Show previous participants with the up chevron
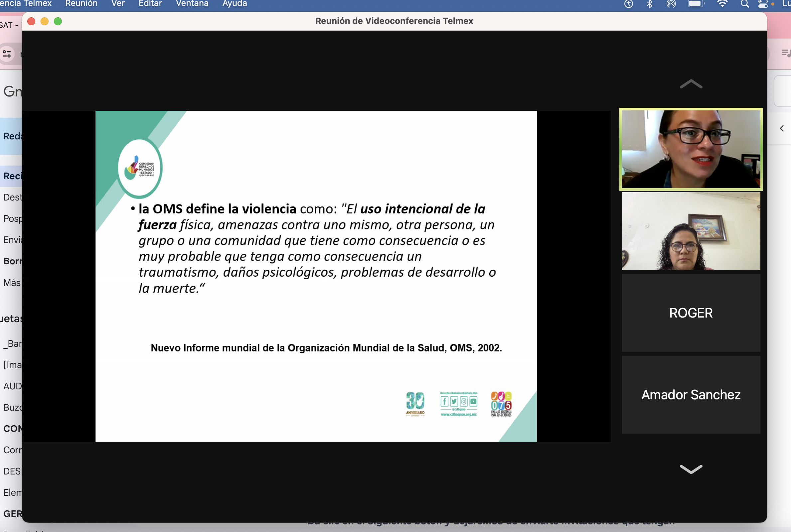Screen dimensions: 791x532 point(691,84)
